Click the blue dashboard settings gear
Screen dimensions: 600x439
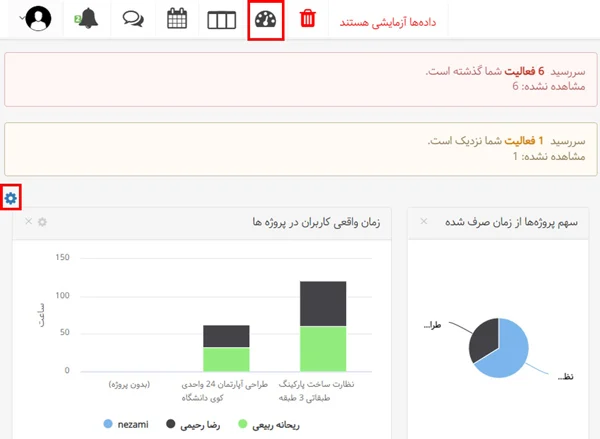tap(11, 198)
